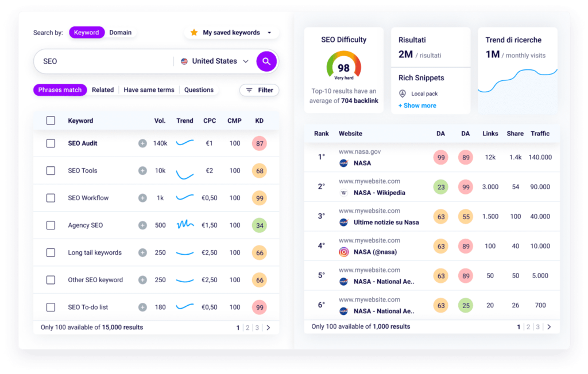Click the trend sparkline for Agency SEO
Viewport: 588px width, 374px height.
(185, 224)
